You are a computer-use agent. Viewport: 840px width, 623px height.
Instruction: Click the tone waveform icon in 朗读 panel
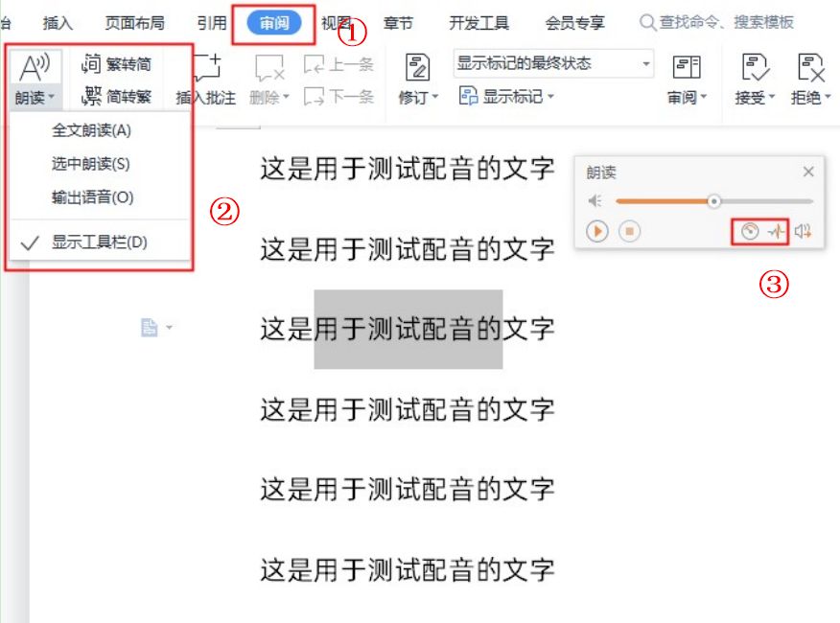click(x=777, y=231)
